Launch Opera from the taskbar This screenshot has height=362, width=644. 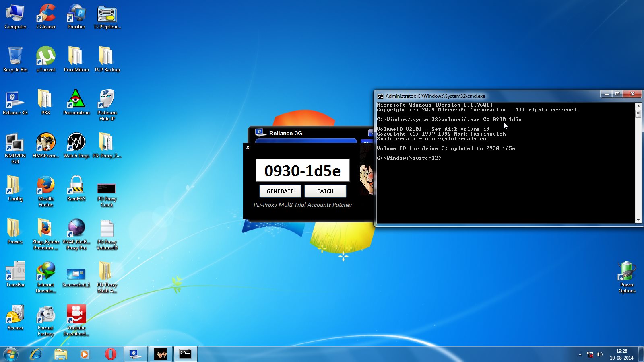[x=110, y=354]
